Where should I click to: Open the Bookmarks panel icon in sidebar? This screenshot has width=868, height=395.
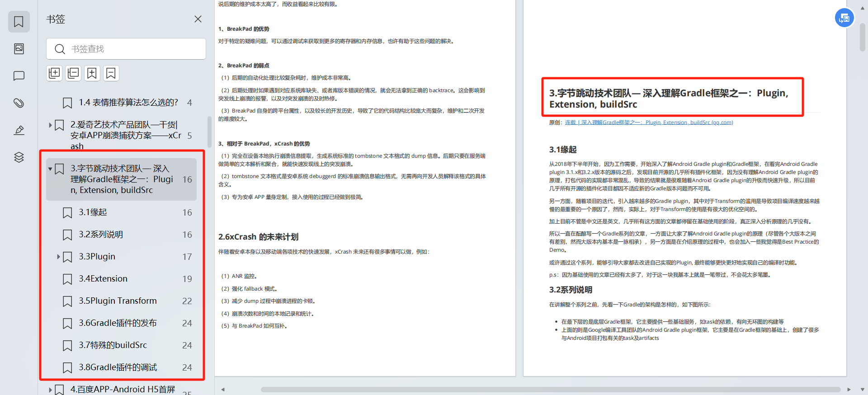click(19, 22)
